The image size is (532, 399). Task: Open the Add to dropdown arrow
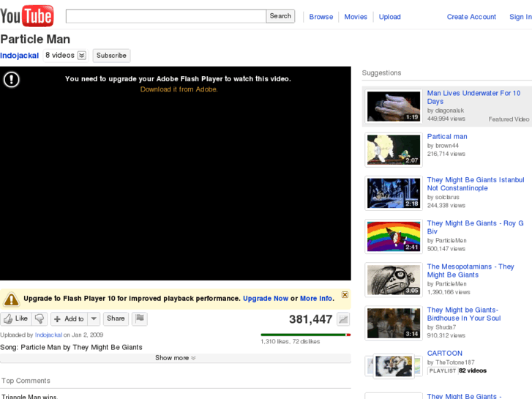(x=94, y=319)
